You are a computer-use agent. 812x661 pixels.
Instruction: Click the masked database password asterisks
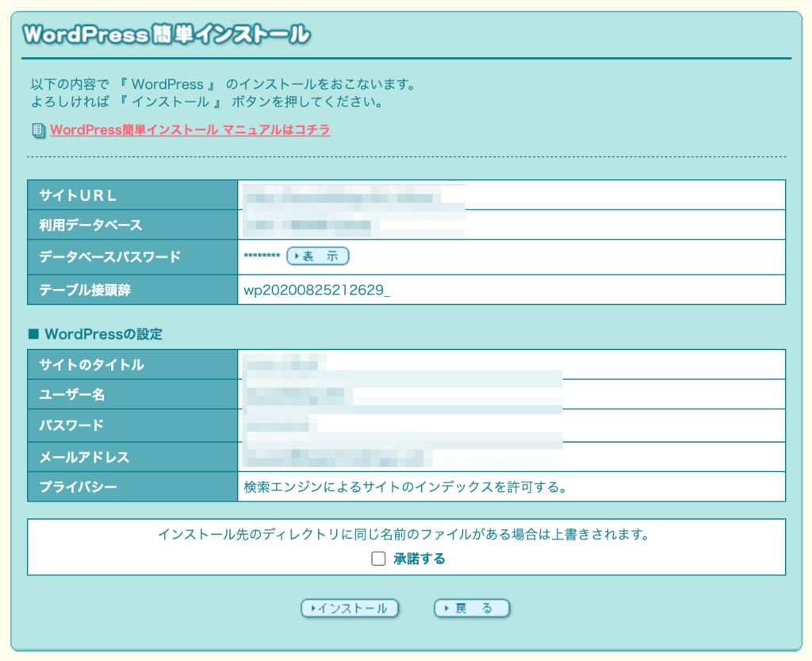(262, 256)
